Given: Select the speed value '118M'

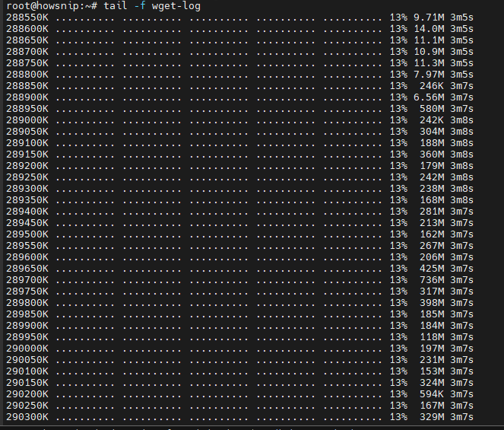Looking at the screenshot, I should pos(432,337).
